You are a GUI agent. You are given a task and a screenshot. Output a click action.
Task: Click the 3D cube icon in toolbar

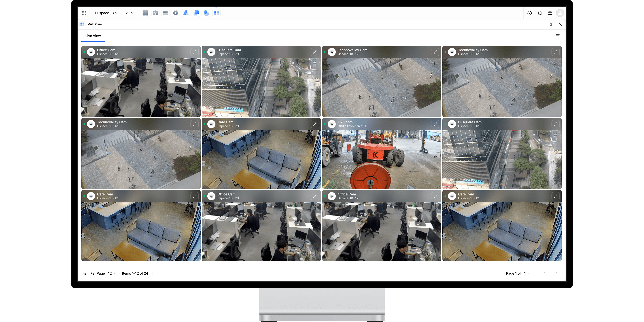coord(155,13)
